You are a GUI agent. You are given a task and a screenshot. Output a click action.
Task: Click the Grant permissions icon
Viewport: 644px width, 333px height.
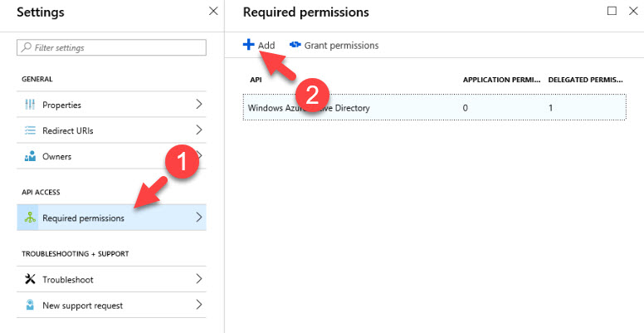tap(295, 46)
